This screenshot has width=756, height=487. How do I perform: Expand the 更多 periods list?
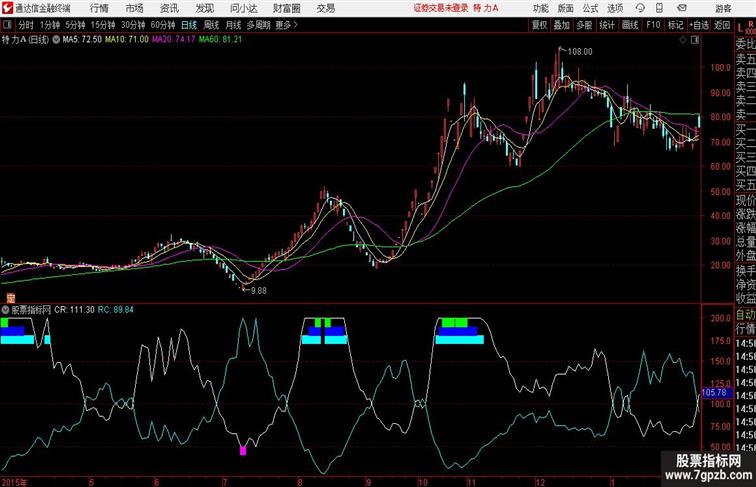tap(286, 25)
